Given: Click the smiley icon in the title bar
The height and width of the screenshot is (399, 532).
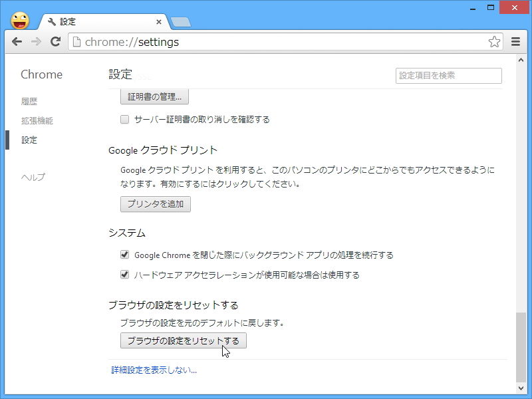Looking at the screenshot, I should click(x=19, y=20).
